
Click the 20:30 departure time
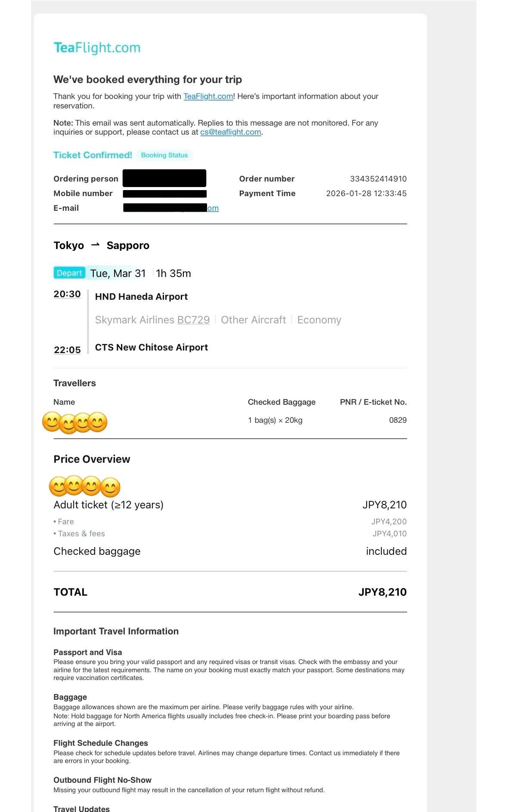(x=67, y=294)
